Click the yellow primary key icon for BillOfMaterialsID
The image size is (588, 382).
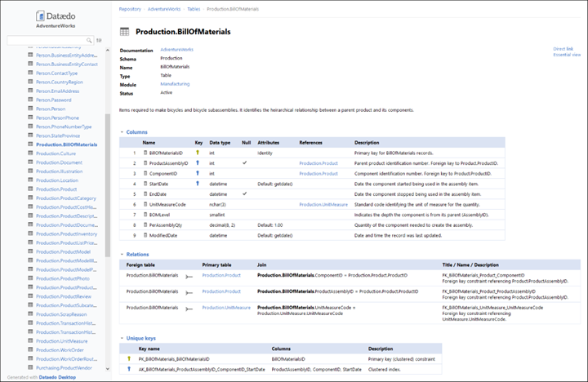coord(197,153)
